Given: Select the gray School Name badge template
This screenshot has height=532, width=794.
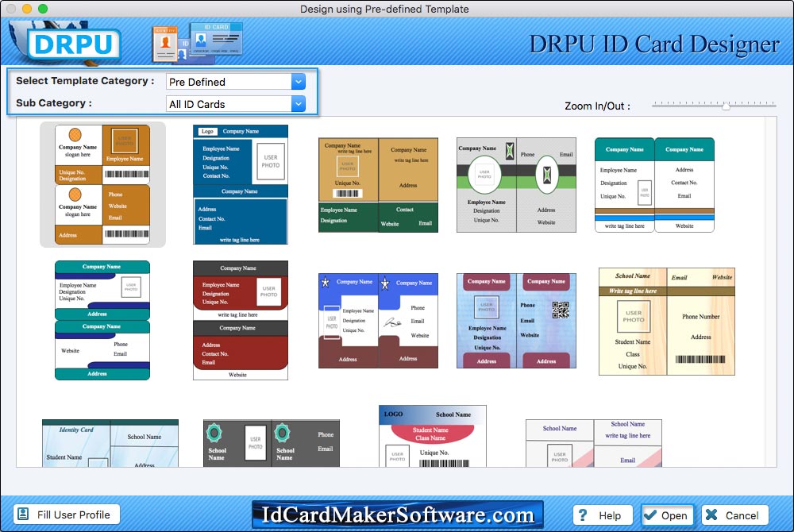Looking at the screenshot, I should 272,443.
